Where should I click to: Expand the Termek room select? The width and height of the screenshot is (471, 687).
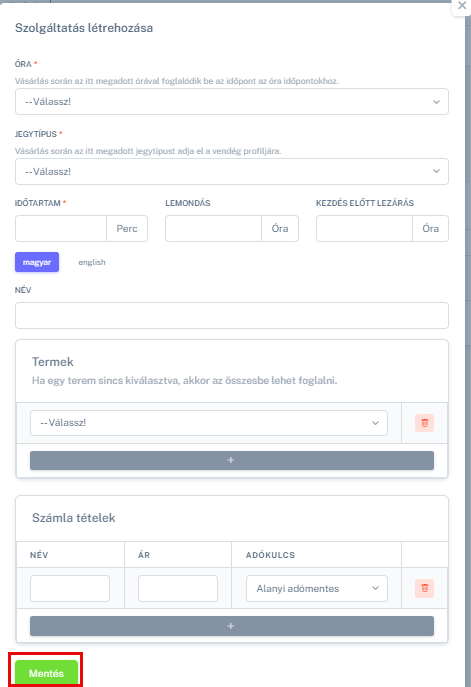click(x=209, y=423)
